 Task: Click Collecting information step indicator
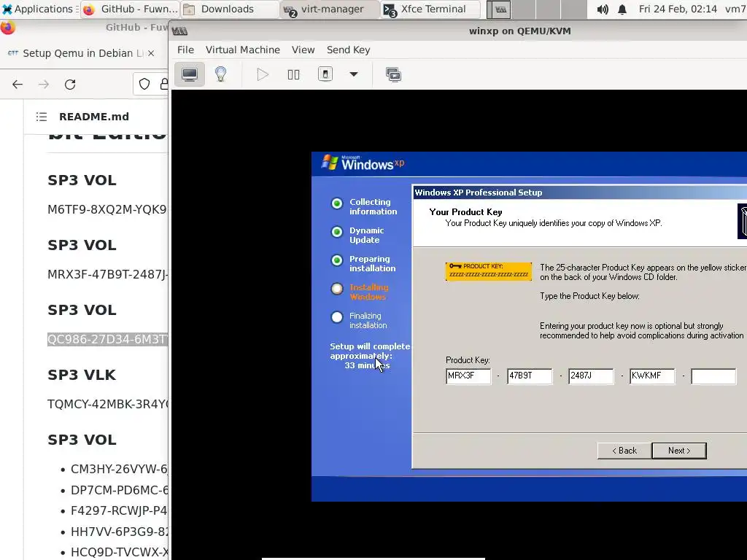pos(337,203)
